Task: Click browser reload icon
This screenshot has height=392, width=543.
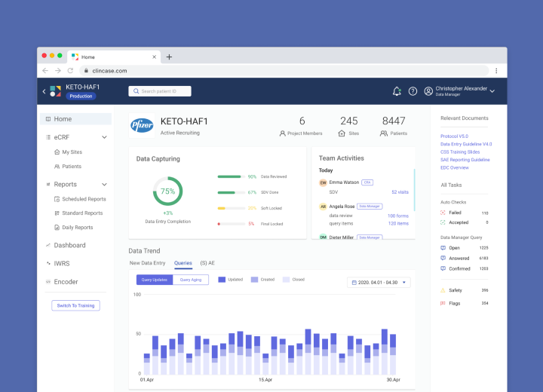Action: click(x=70, y=70)
